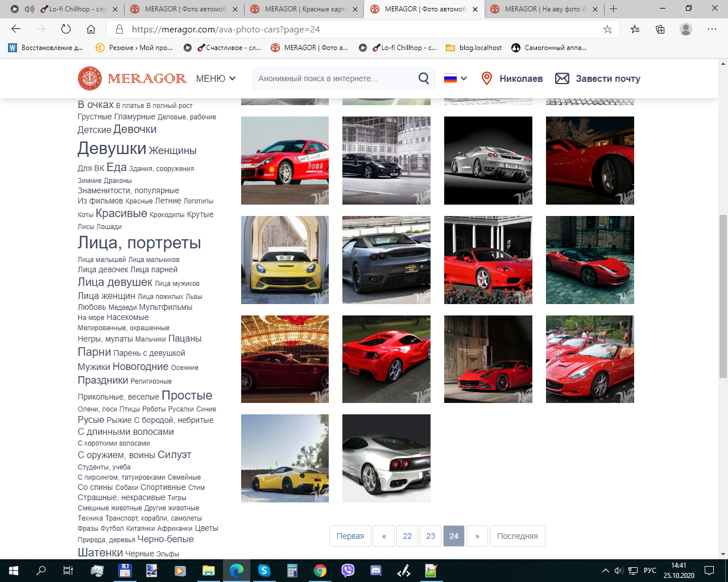Open the yellow Ferrari under archway thumbnail
This screenshot has width=728, height=582.
285,260
